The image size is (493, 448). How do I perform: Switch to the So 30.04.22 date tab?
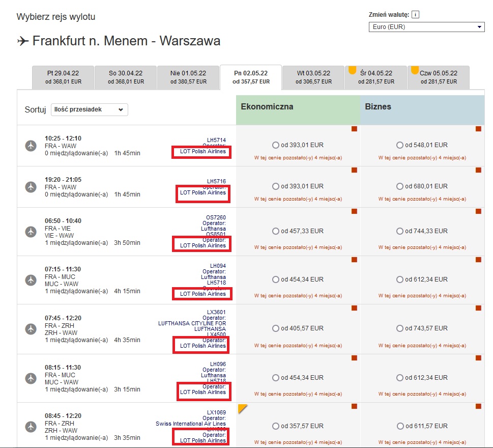click(x=126, y=77)
